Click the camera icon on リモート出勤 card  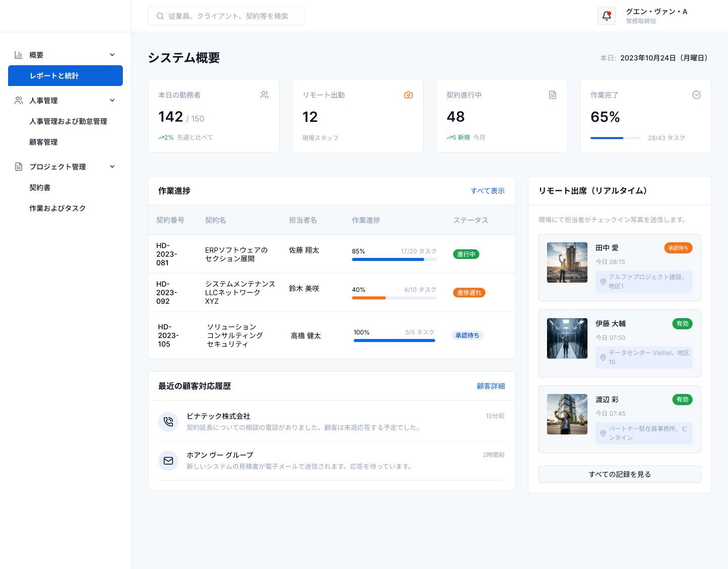408,95
